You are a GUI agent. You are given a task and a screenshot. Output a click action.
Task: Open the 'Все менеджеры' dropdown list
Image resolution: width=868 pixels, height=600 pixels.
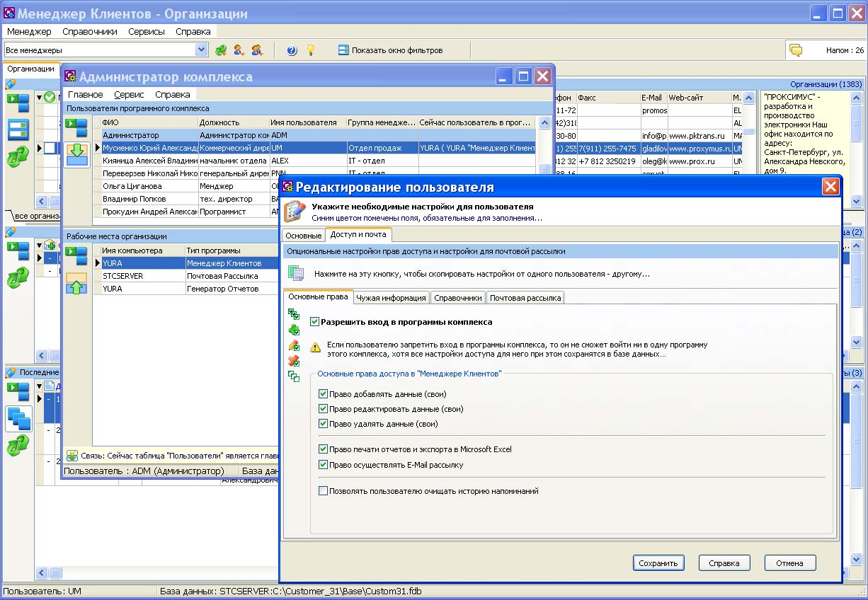(x=202, y=50)
